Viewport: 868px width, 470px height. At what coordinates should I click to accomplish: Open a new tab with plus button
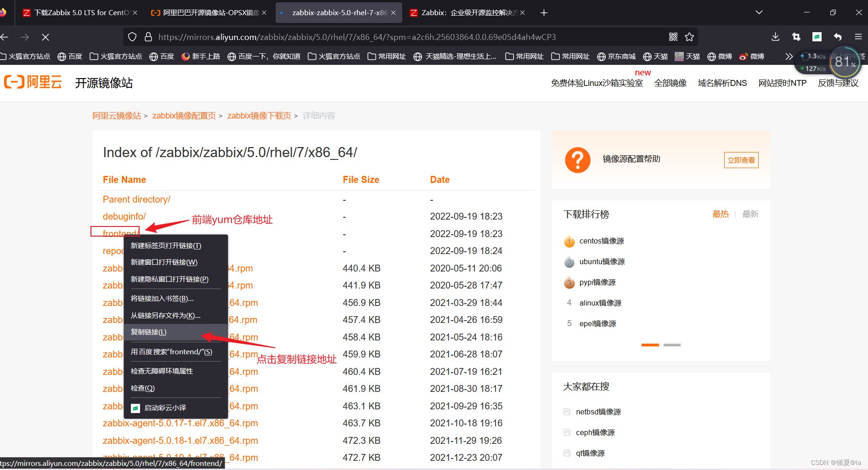(x=544, y=13)
